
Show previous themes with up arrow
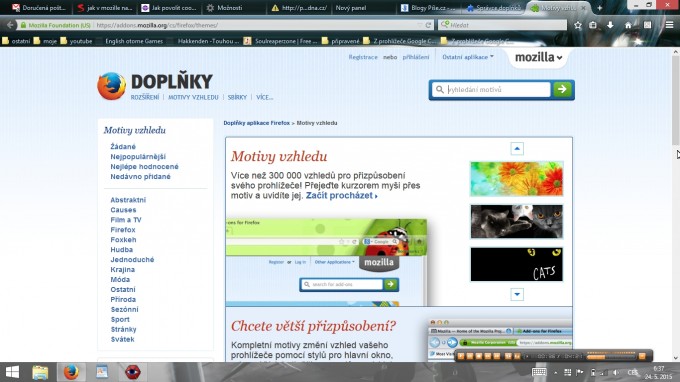click(517, 149)
